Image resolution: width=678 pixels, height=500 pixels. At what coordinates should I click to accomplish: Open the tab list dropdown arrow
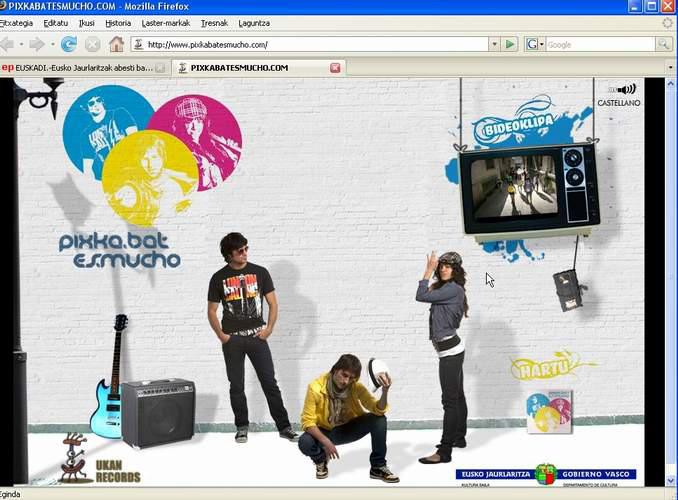[671, 67]
